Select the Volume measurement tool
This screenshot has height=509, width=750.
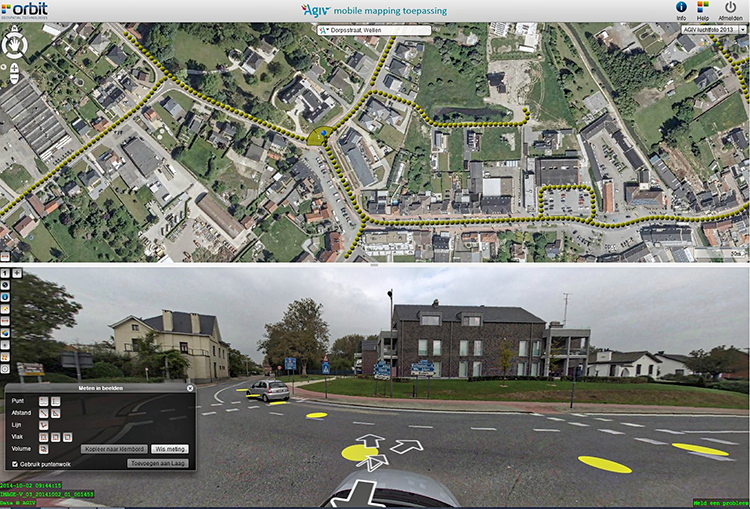(43, 449)
